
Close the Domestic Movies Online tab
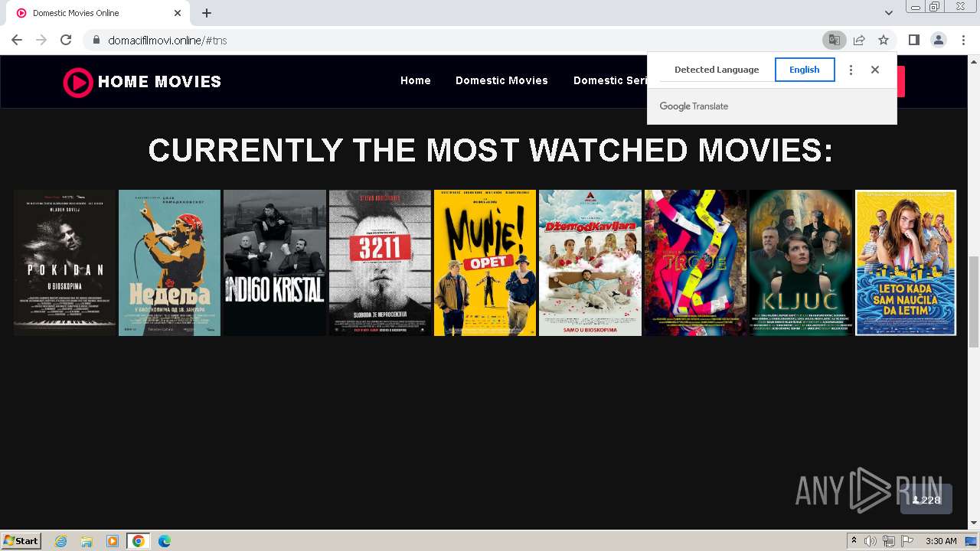pyautogui.click(x=178, y=13)
